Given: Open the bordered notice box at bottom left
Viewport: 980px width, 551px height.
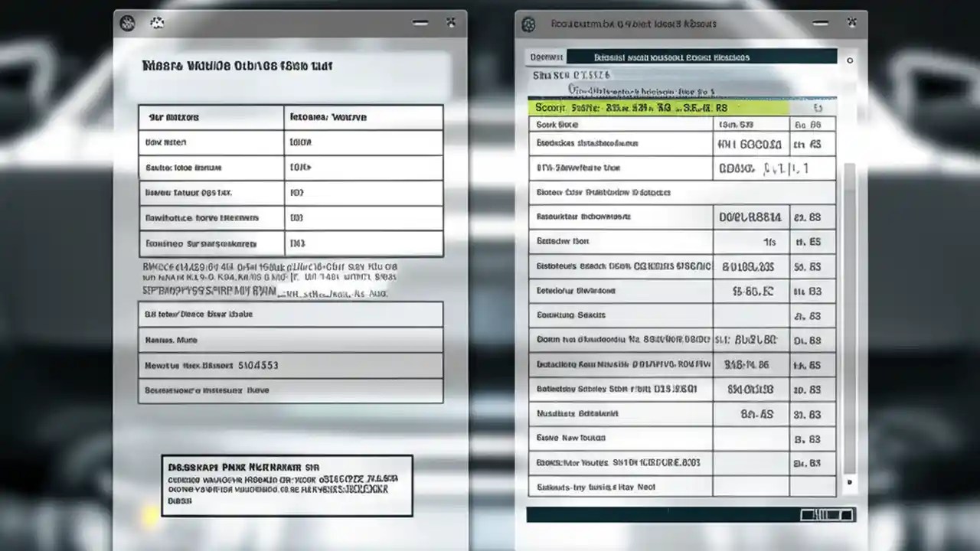Looking at the screenshot, I should point(287,485).
